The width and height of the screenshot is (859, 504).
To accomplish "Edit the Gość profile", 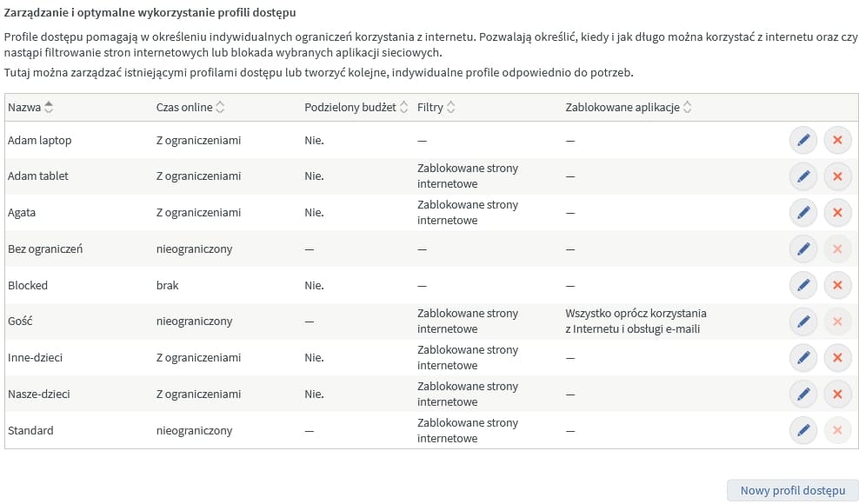I will click(x=802, y=321).
